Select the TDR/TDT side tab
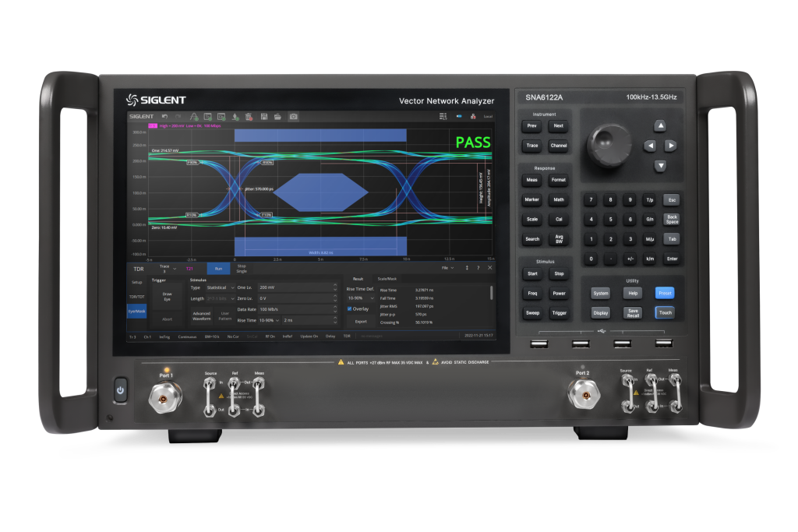The width and height of the screenshot is (798, 532). (137, 297)
